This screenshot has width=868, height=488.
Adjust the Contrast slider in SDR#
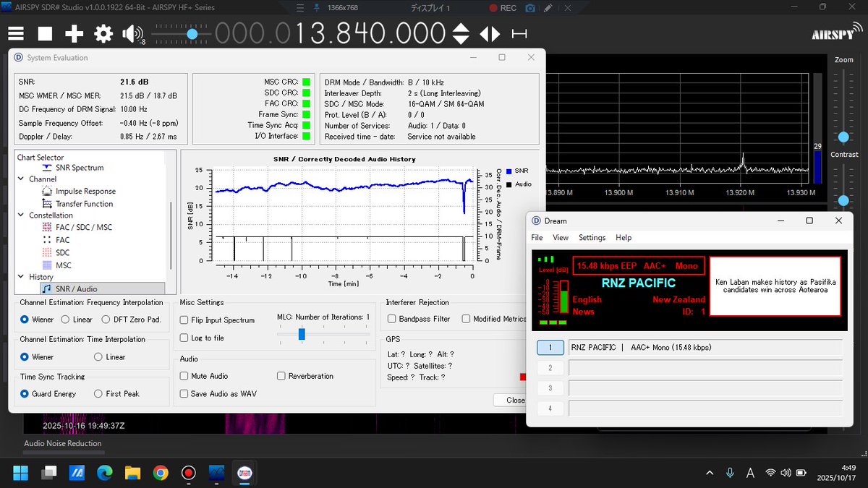pos(843,200)
